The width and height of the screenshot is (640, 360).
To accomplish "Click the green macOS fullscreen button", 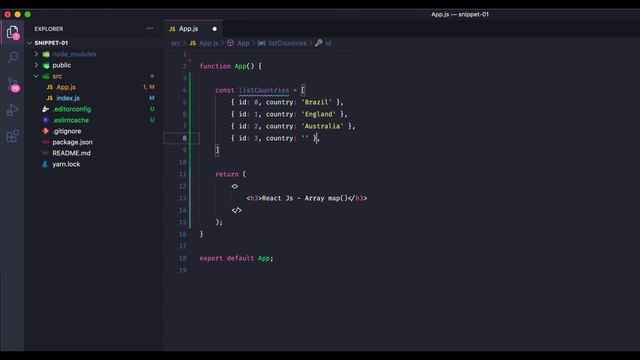I will tap(27, 14).
